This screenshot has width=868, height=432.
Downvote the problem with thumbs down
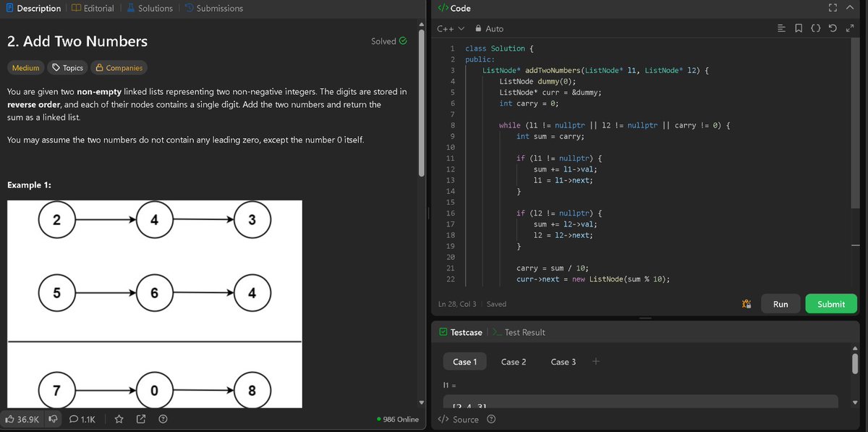click(53, 419)
